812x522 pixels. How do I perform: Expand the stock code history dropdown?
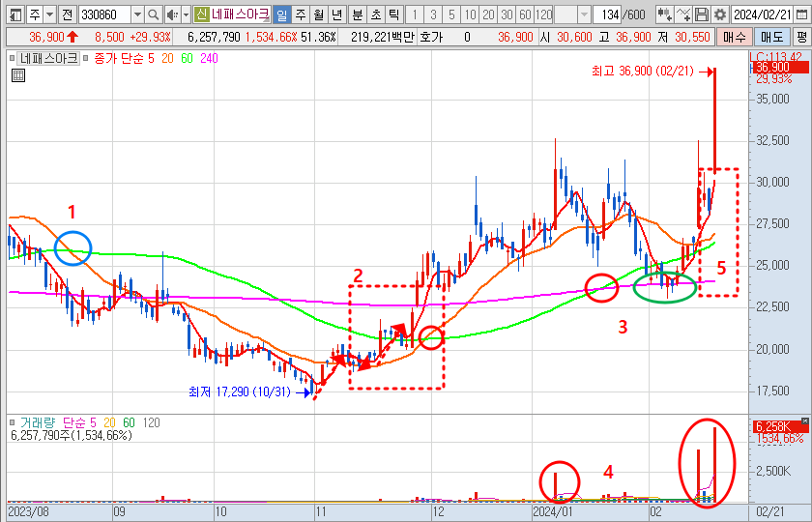click(137, 14)
